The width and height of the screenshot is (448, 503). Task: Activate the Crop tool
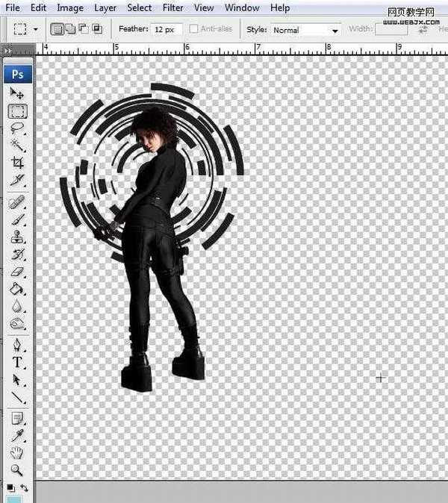pos(16,163)
